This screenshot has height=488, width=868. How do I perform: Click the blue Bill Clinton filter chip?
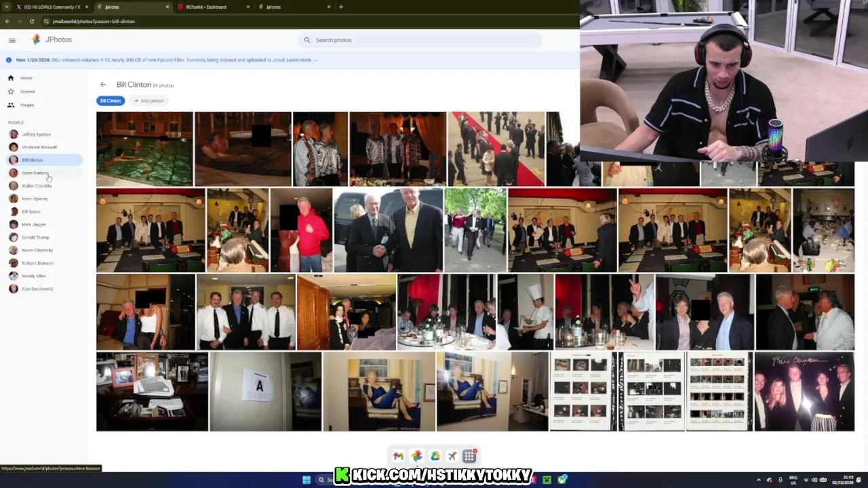[111, 100]
